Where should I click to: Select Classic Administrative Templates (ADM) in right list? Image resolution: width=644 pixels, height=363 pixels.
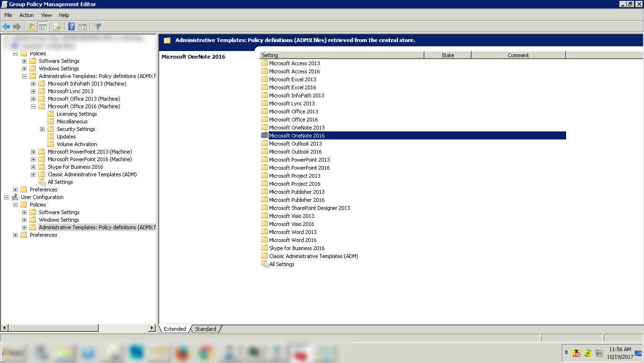314,256
